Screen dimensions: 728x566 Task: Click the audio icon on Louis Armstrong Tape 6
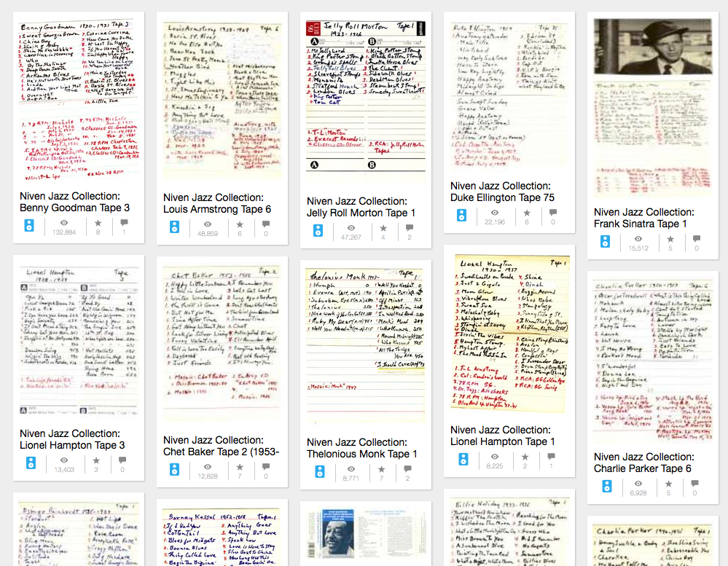[x=174, y=227]
